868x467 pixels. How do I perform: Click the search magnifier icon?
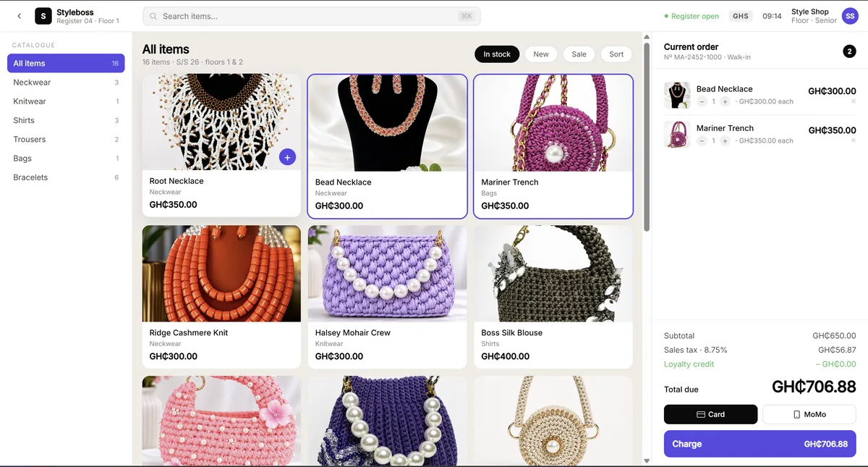(153, 16)
